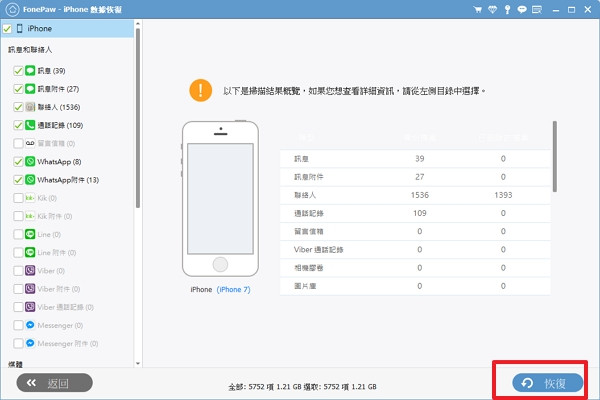Click the 聯絡人 (1536) contacts icon
The width and height of the screenshot is (600, 400).
(x=30, y=107)
